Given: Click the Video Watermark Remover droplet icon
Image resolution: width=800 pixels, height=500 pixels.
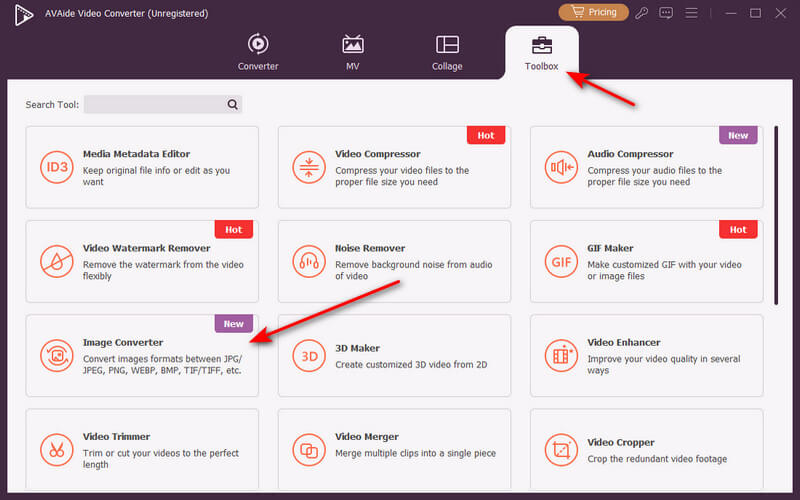Looking at the screenshot, I should click(x=57, y=262).
